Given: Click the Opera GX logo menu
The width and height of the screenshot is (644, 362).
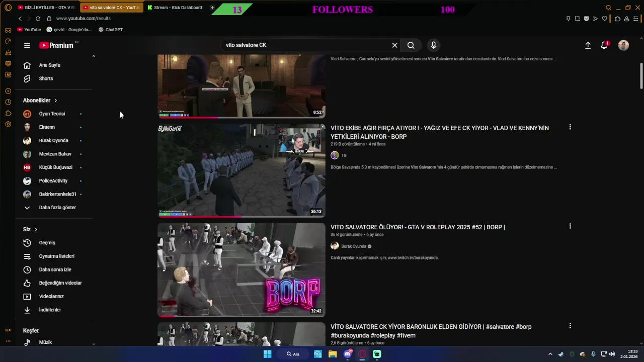Looking at the screenshot, I should [x=8, y=8].
